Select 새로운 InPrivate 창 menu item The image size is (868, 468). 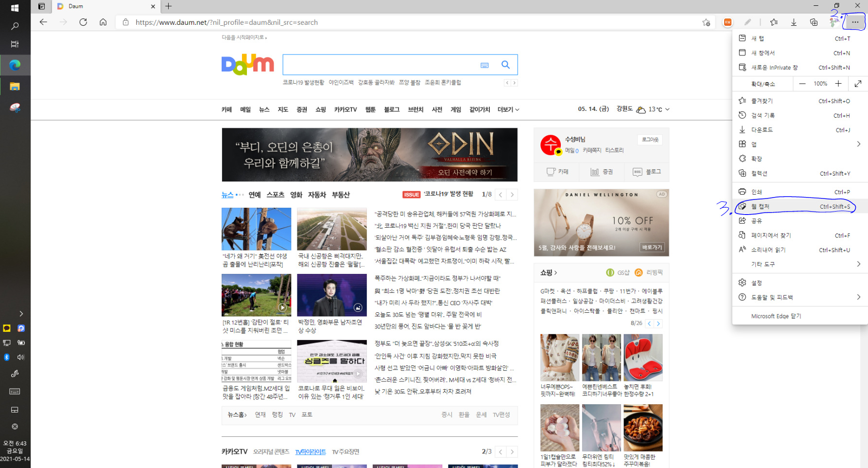tap(799, 68)
